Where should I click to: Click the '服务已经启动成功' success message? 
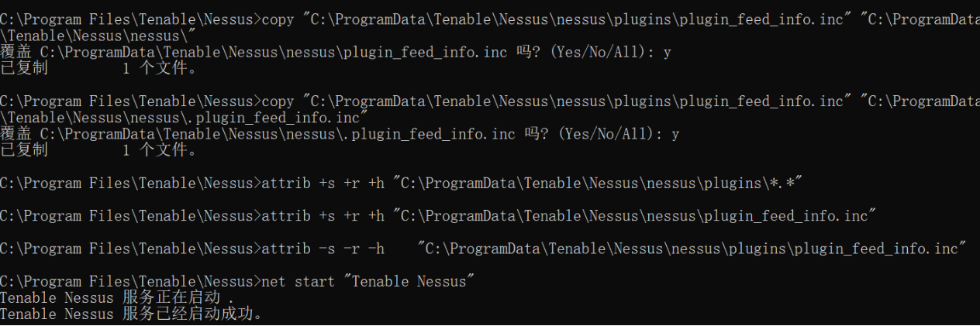pos(132,314)
